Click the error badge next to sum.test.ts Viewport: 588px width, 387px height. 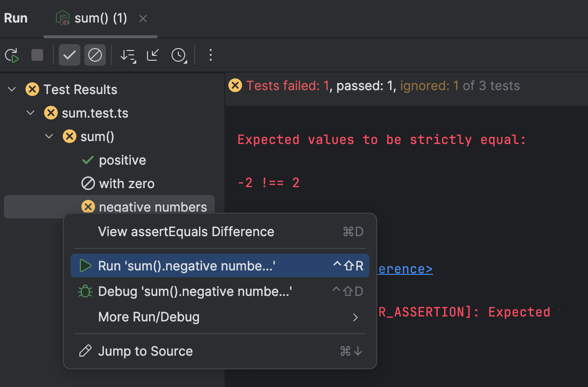pos(50,113)
